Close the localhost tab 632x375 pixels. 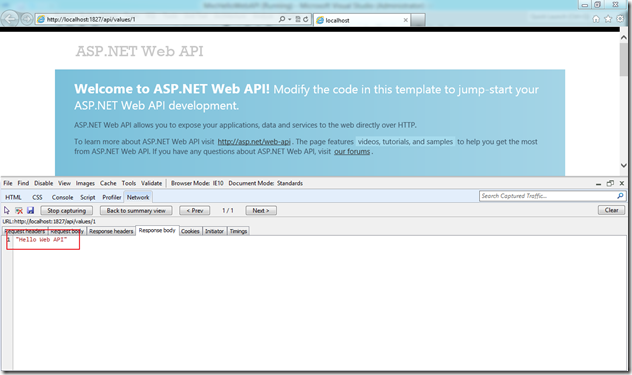(405, 20)
